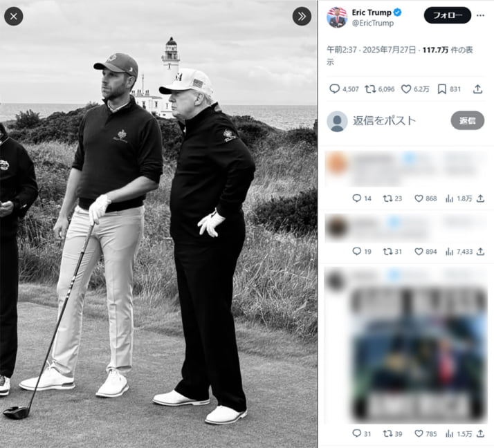The height and width of the screenshot is (448, 494).
Task: Reply to the main post icon
Action: pyautogui.click(x=335, y=89)
